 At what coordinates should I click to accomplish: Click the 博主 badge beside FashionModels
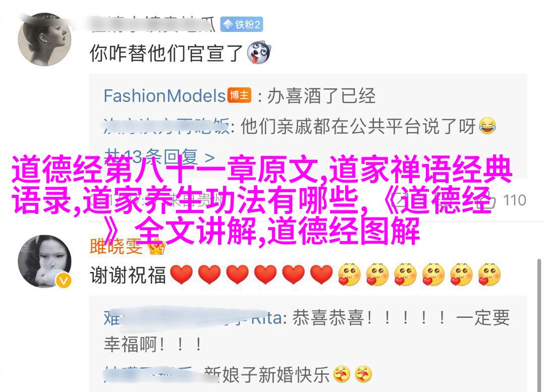(240, 95)
